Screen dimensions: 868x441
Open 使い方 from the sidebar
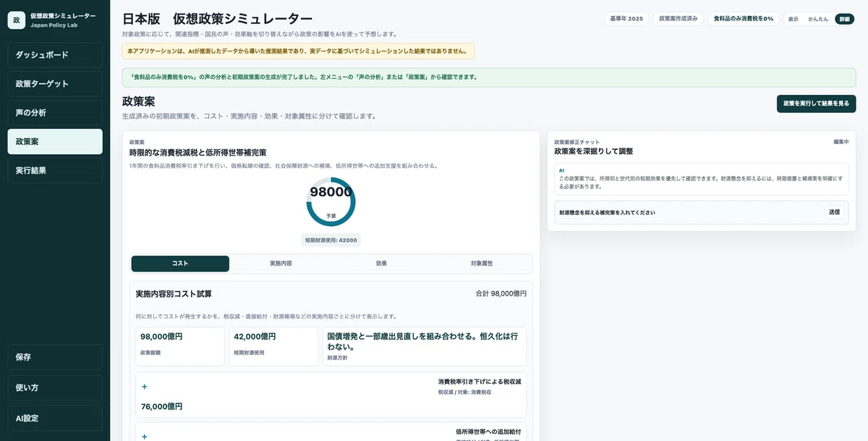coord(55,387)
